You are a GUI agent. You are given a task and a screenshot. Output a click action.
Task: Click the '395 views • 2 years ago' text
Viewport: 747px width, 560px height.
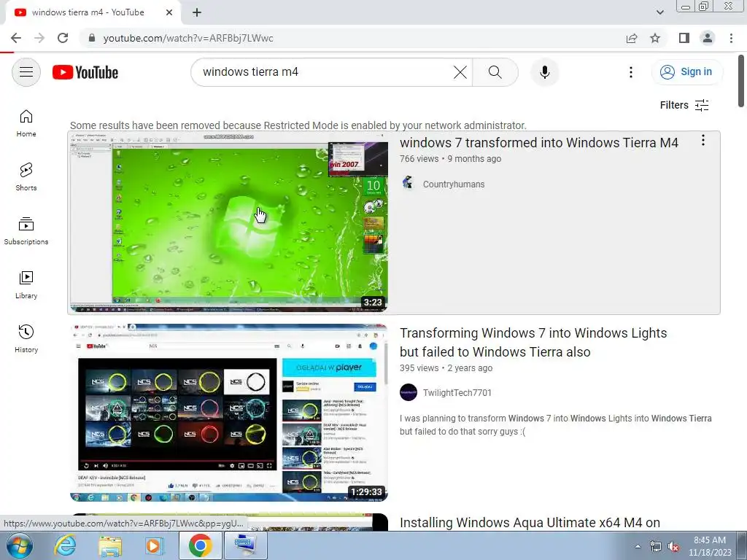coord(446,368)
